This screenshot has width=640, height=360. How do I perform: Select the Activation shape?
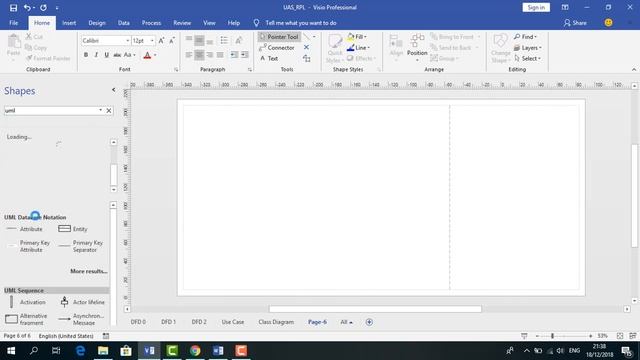click(x=27, y=302)
